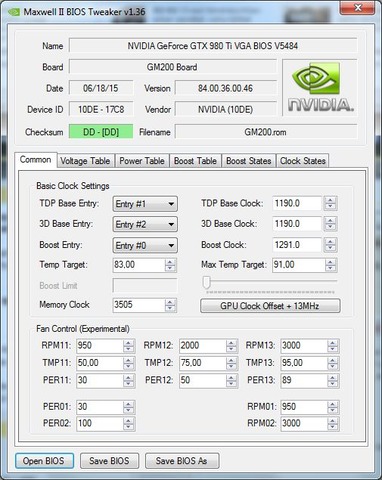The image size is (382, 480).
Task: Click the RPM13 spinner arrows
Action: (333, 346)
